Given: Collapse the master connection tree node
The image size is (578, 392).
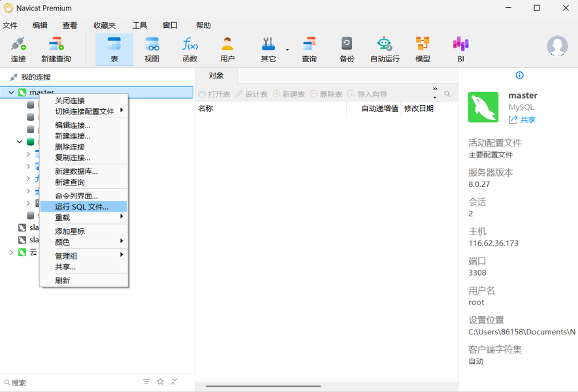Looking at the screenshot, I should coord(11,93).
